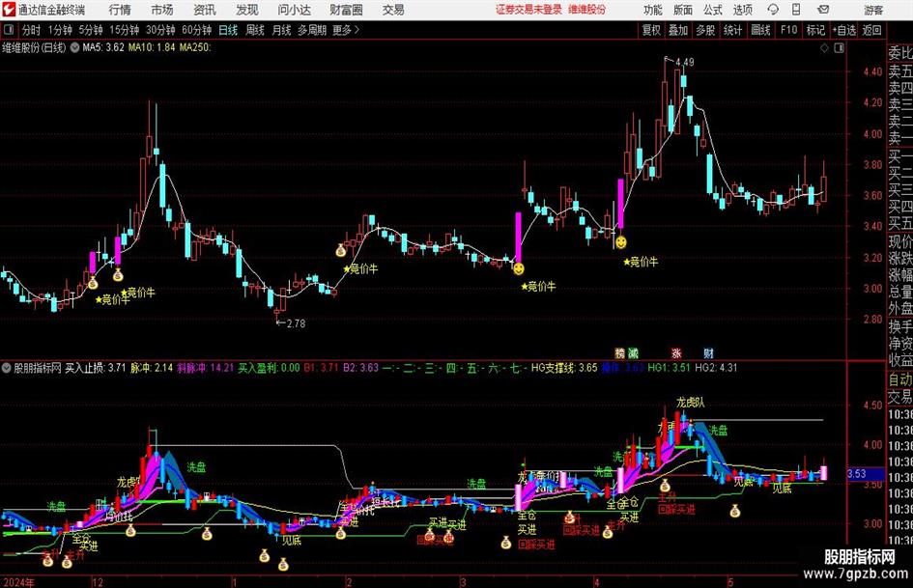Open the 市场 menu
This screenshot has height=588, width=913.
(x=162, y=10)
